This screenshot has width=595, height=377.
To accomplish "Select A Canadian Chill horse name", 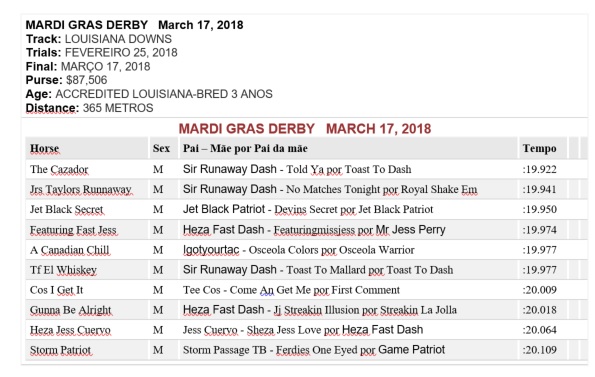I will (x=69, y=250).
